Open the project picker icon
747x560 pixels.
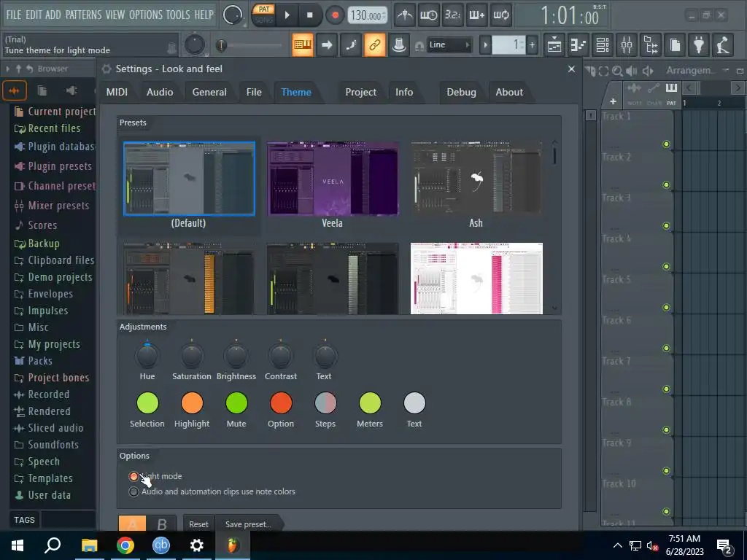coord(675,44)
